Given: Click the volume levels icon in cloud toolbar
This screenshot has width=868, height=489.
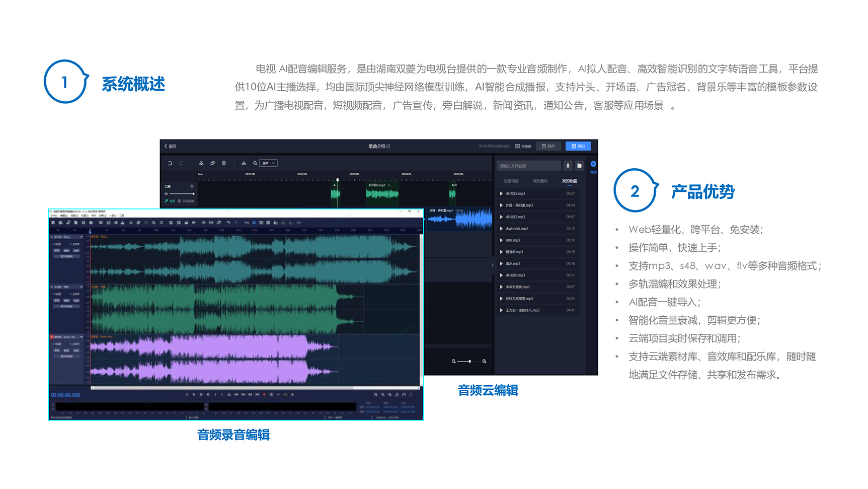Looking at the screenshot, I should (244, 163).
